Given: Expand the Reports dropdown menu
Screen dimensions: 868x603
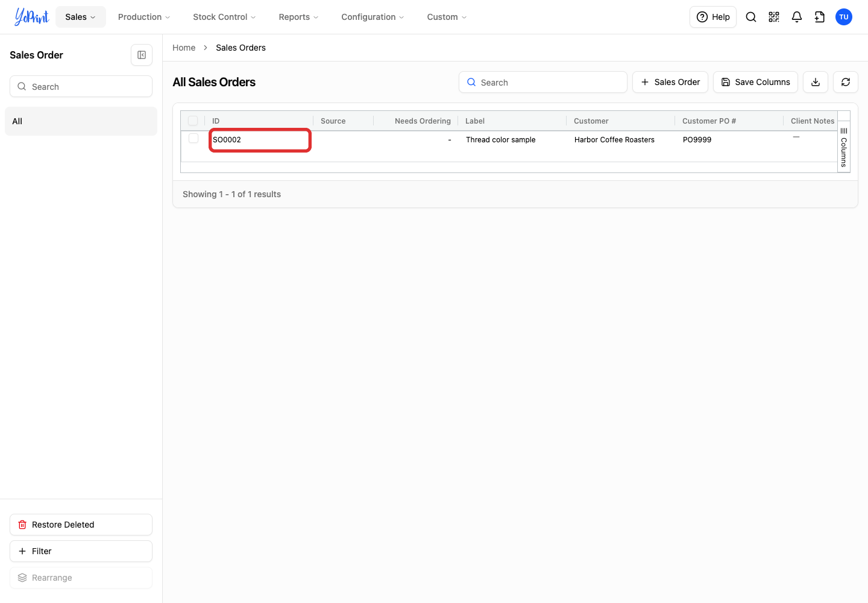Looking at the screenshot, I should click(298, 17).
